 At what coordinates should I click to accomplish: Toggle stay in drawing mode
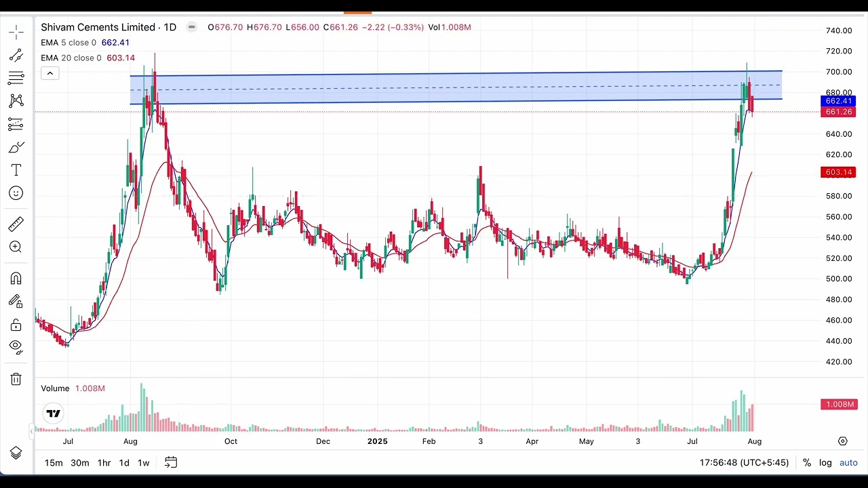pyautogui.click(x=16, y=301)
